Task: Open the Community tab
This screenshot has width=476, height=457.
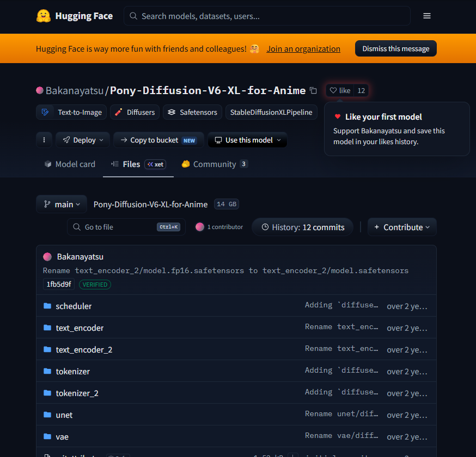Action: pos(215,164)
